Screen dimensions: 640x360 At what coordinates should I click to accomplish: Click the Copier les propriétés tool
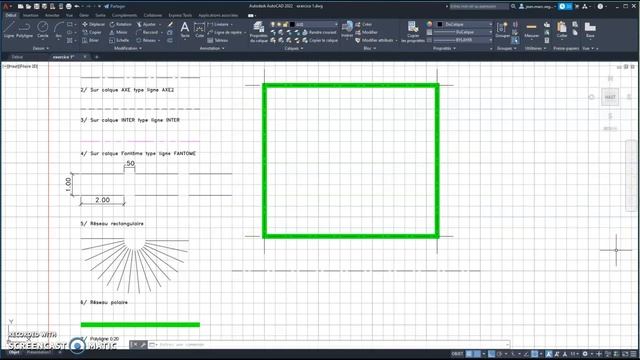pyautogui.click(x=413, y=31)
